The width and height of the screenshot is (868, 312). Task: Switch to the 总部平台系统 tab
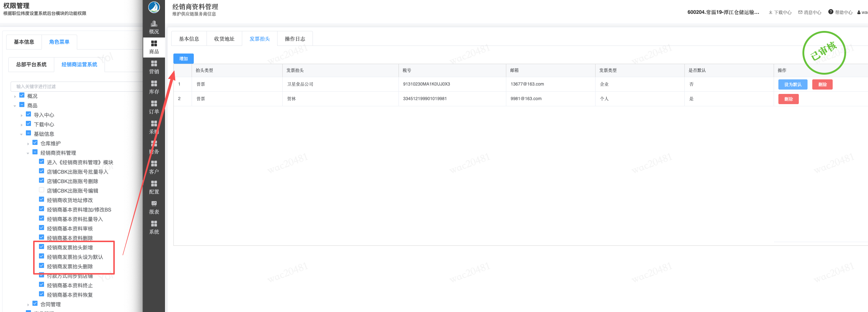pos(31,64)
